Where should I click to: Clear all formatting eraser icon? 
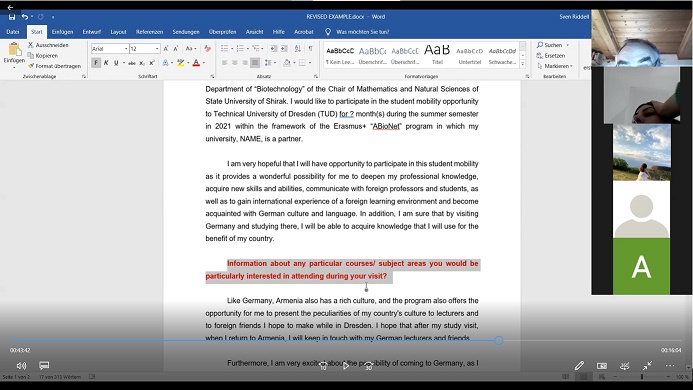207,49
